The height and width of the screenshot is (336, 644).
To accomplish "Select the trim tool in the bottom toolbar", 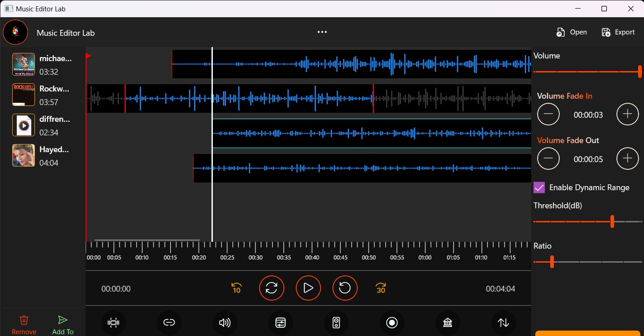I will point(113,322).
